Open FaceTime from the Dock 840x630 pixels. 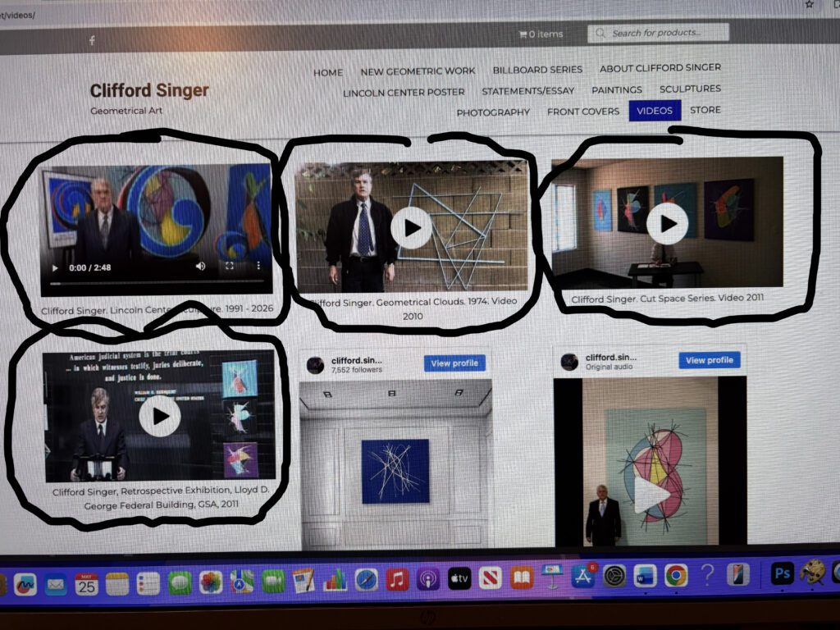click(x=272, y=582)
